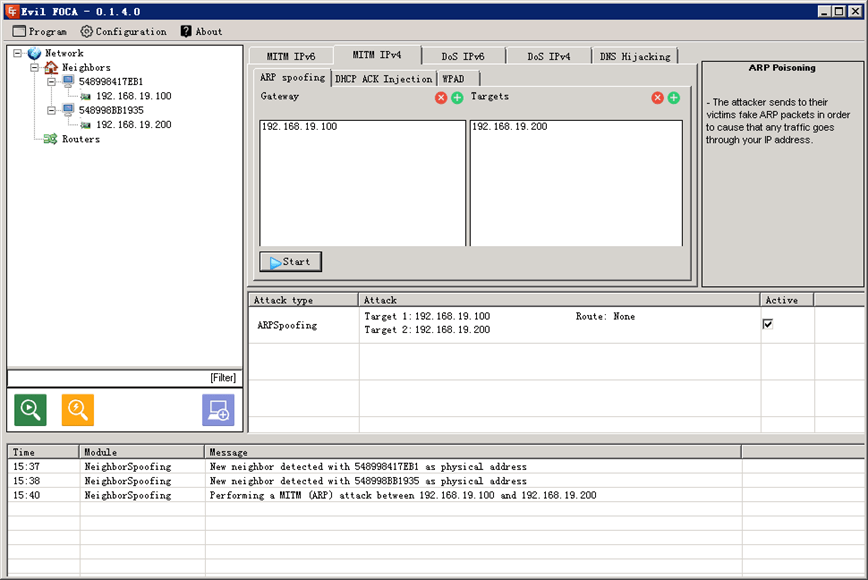
Task: Click the Start attack button
Action: tap(291, 262)
